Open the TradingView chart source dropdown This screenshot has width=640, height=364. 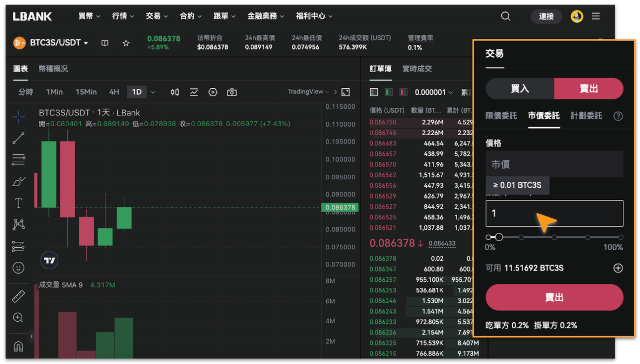point(308,92)
